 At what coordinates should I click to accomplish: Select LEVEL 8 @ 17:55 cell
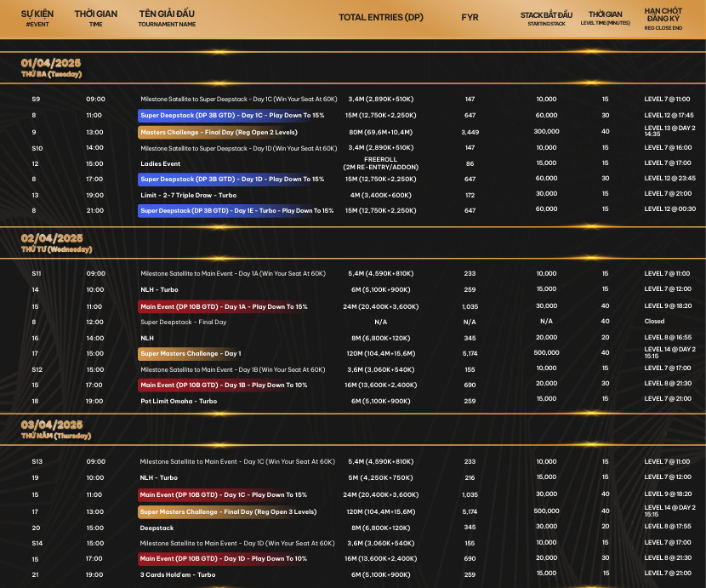point(668,526)
